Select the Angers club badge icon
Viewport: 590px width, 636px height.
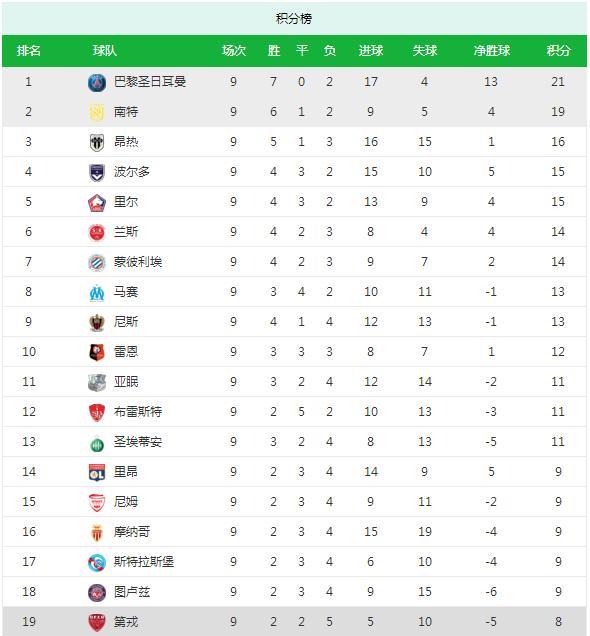coord(97,142)
